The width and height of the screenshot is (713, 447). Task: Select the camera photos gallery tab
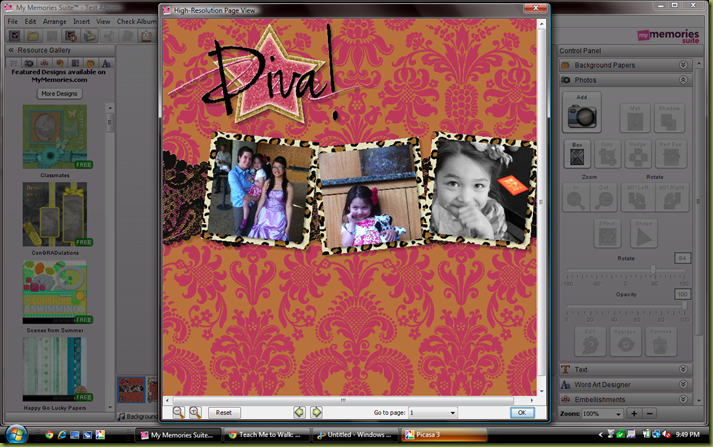pos(29,63)
